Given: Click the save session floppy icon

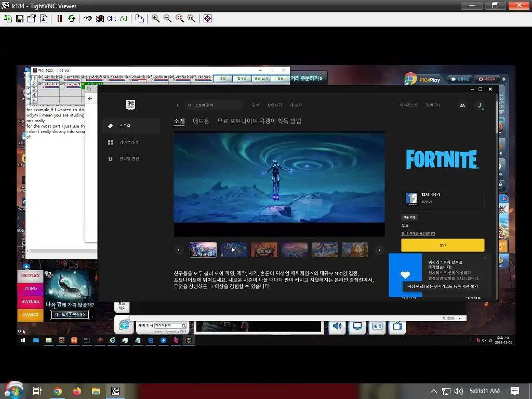Looking at the screenshot, I should (20, 19).
